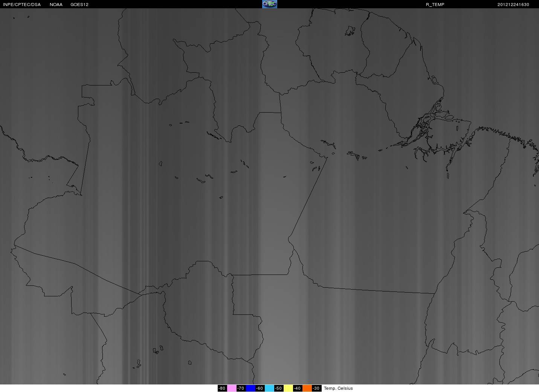Click the -30 legend label

click(316, 388)
